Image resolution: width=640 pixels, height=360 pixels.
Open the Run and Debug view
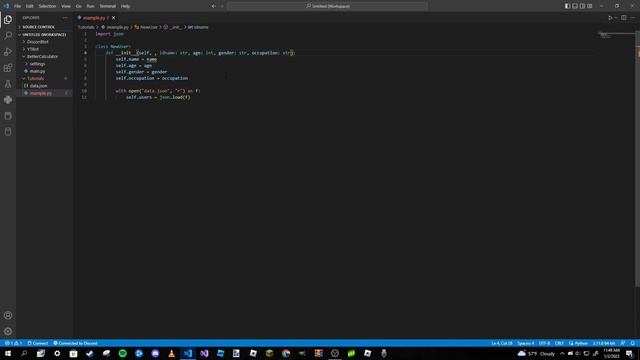(x=8, y=52)
